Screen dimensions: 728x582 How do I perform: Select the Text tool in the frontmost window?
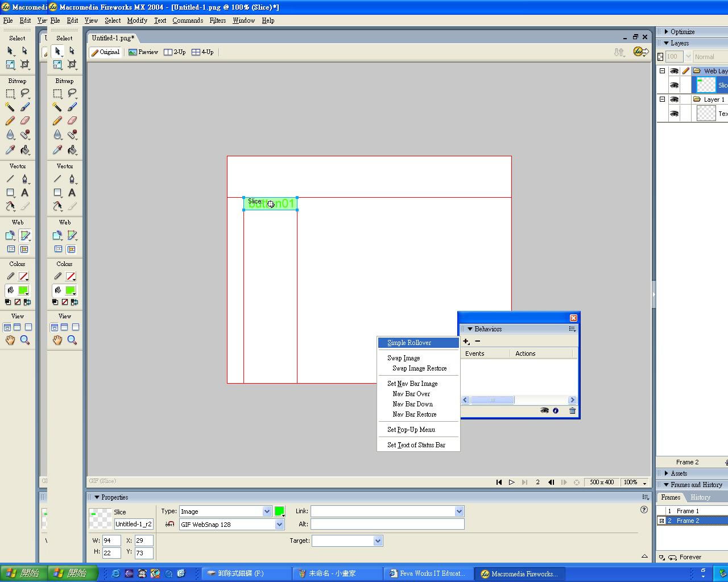(72, 193)
